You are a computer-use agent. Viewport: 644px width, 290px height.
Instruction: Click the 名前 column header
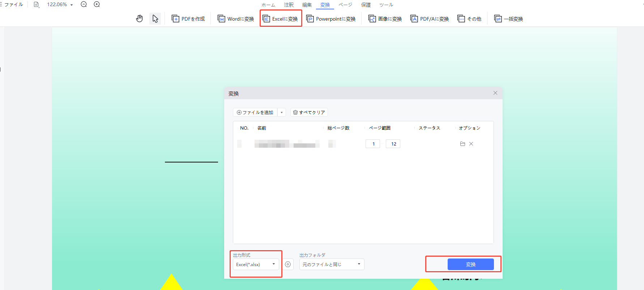(x=262, y=128)
